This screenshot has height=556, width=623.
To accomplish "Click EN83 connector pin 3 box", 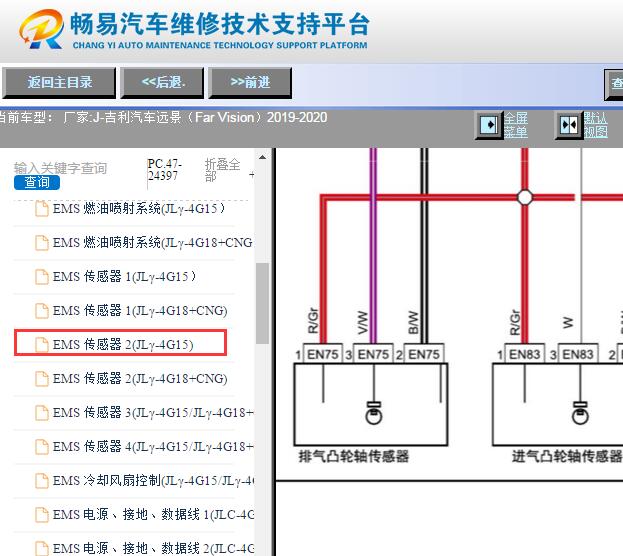I will pyautogui.click(x=578, y=354).
